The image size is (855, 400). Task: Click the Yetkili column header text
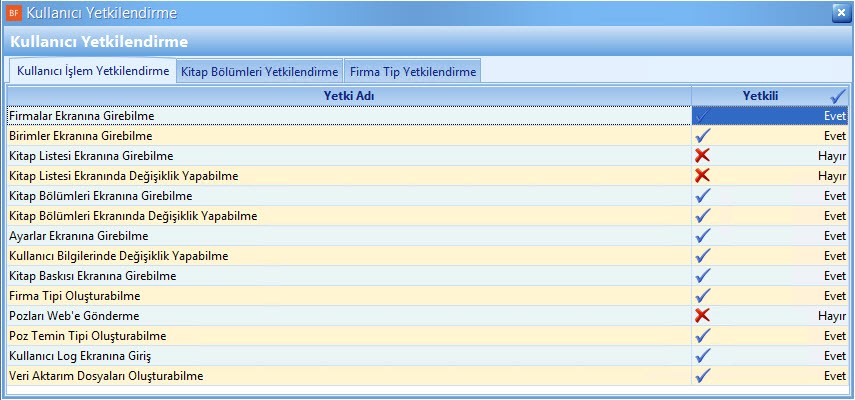coord(760,95)
